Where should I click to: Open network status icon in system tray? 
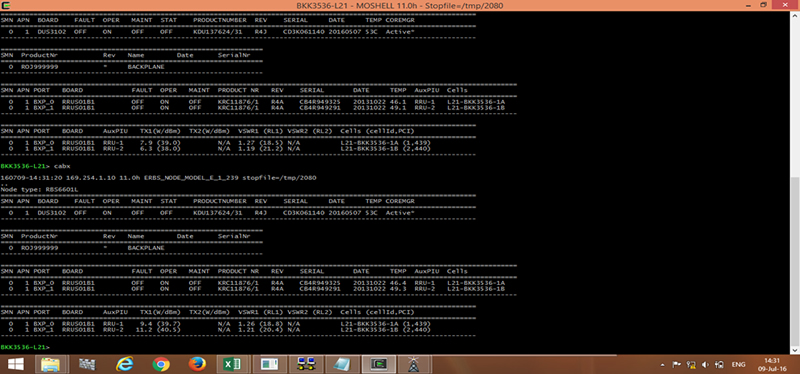692,365
